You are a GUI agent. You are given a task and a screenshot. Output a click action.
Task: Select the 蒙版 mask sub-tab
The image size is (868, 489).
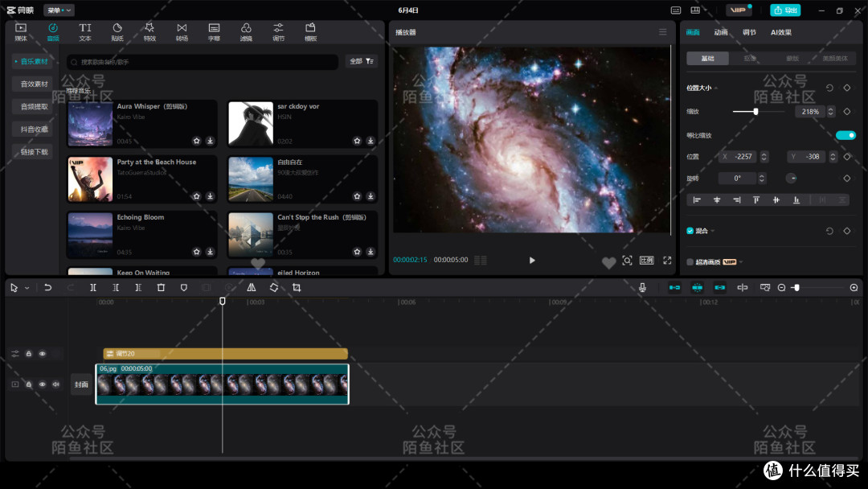tap(792, 58)
